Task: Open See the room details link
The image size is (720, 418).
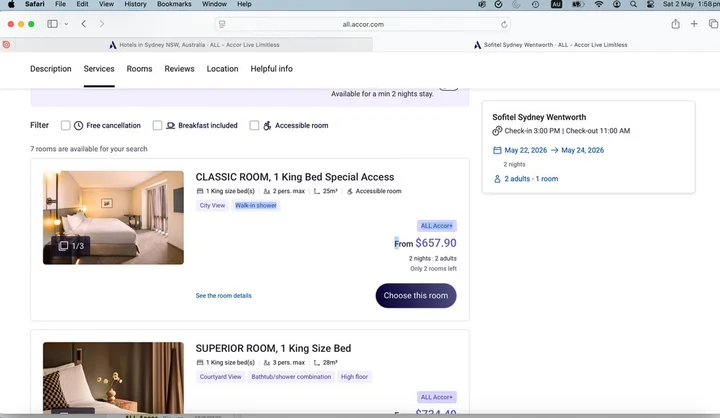Action: click(x=224, y=296)
